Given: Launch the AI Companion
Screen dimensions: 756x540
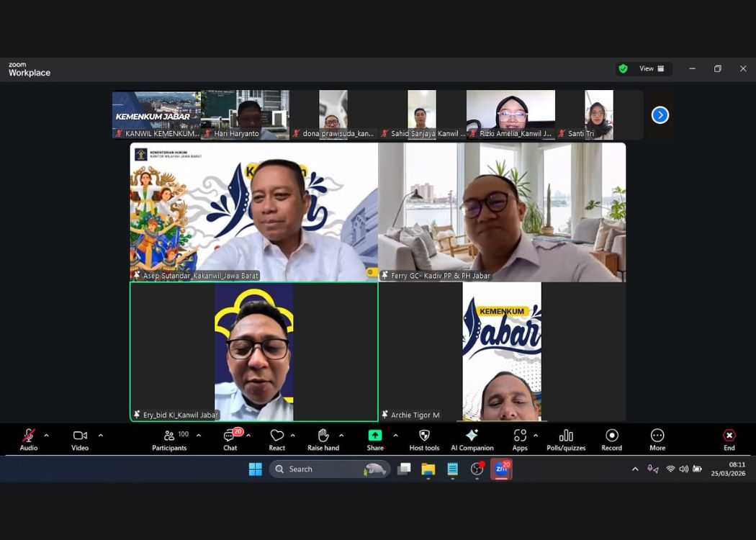Looking at the screenshot, I should [x=472, y=439].
